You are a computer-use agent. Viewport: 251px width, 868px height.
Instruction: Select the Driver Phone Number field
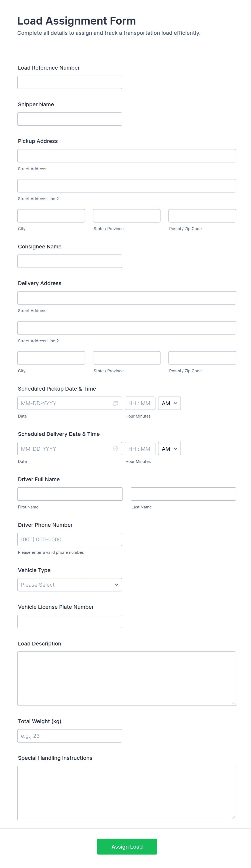pos(70,539)
